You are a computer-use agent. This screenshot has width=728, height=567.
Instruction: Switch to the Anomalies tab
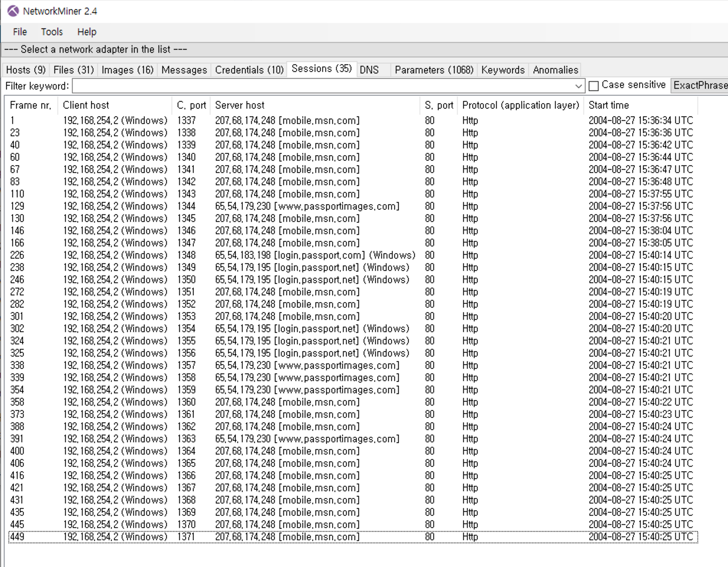(x=555, y=70)
